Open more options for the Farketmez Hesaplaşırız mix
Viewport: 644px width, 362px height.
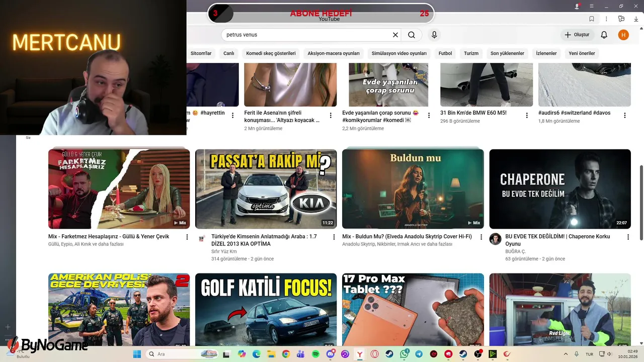click(x=187, y=237)
